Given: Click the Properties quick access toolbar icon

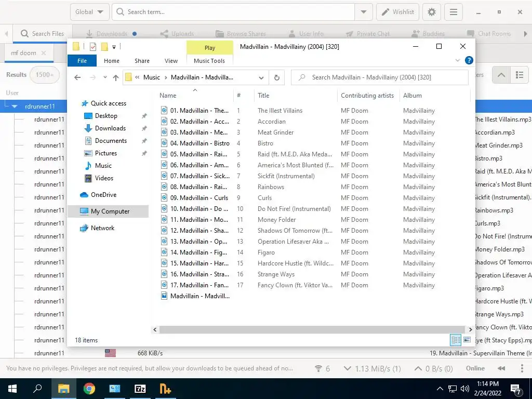Looking at the screenshot, I should coord(92,47).
